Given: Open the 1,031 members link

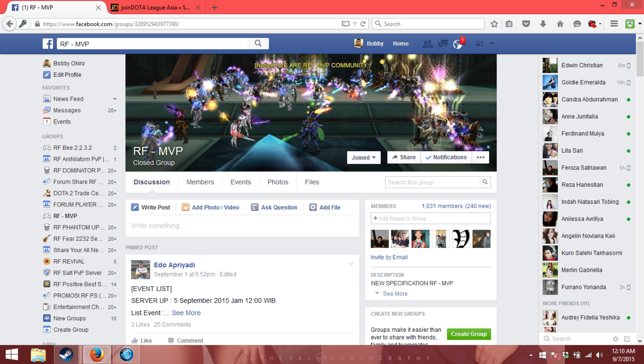Looking at the screenshot, I should pos(442,206).
